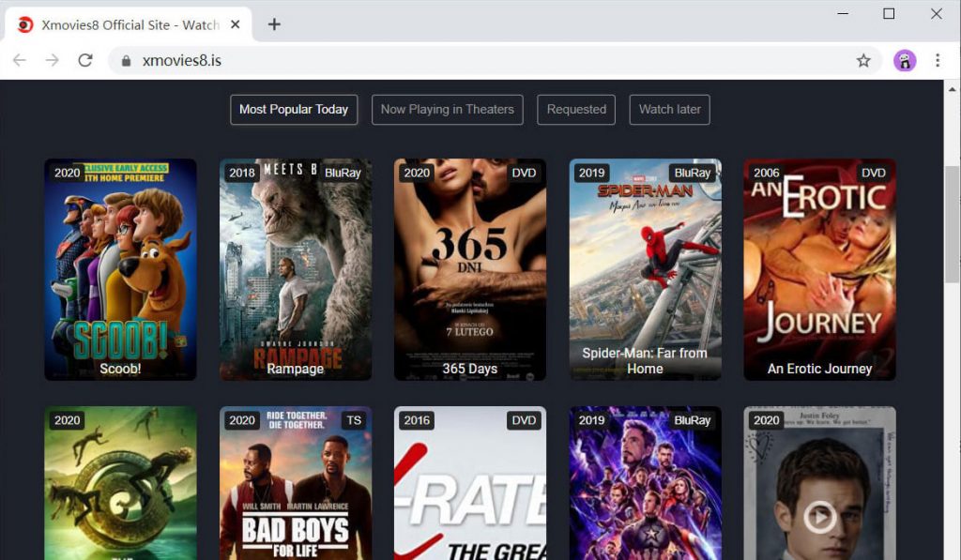
Task: Minimize the browser window
Action: coord(844,13)
